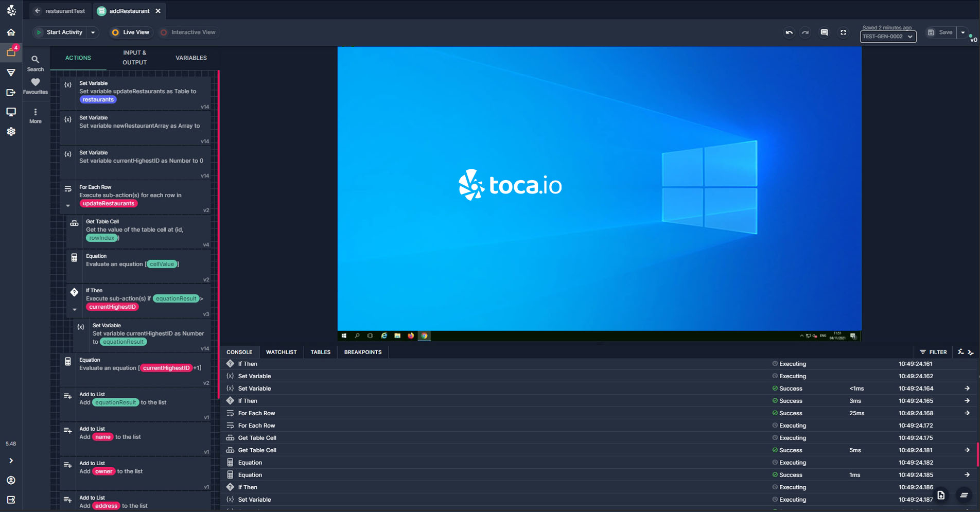Switch to the ACTIONS tab
The width and height of the screenshot is (980, 512).
(x=78, y=58)
